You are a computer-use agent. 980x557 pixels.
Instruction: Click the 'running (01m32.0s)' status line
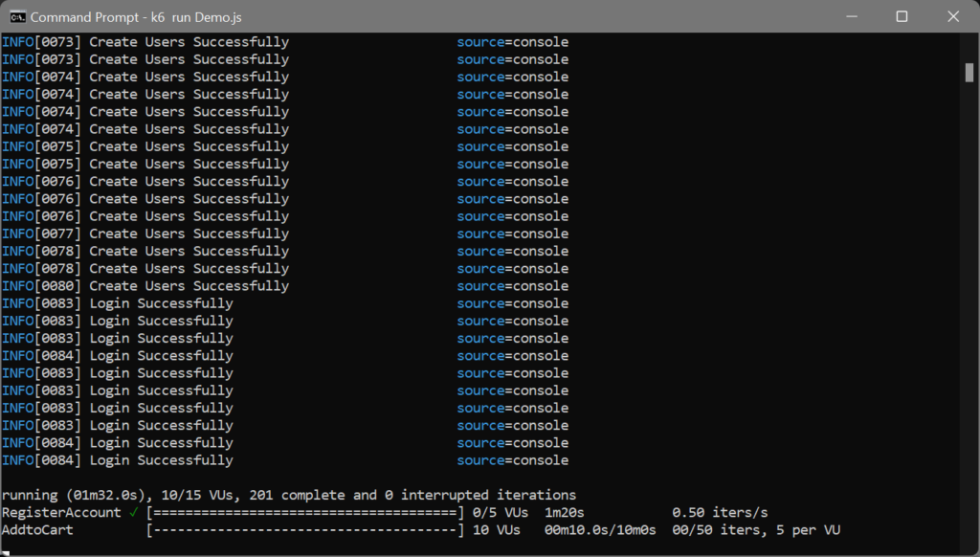[288, 495]
